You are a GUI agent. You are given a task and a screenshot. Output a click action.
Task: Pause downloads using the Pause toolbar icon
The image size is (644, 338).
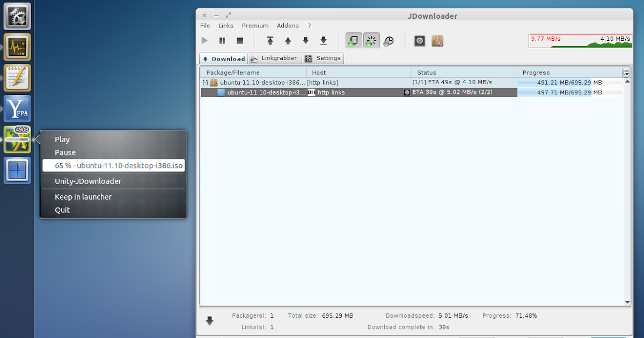(x=222, y=40)
